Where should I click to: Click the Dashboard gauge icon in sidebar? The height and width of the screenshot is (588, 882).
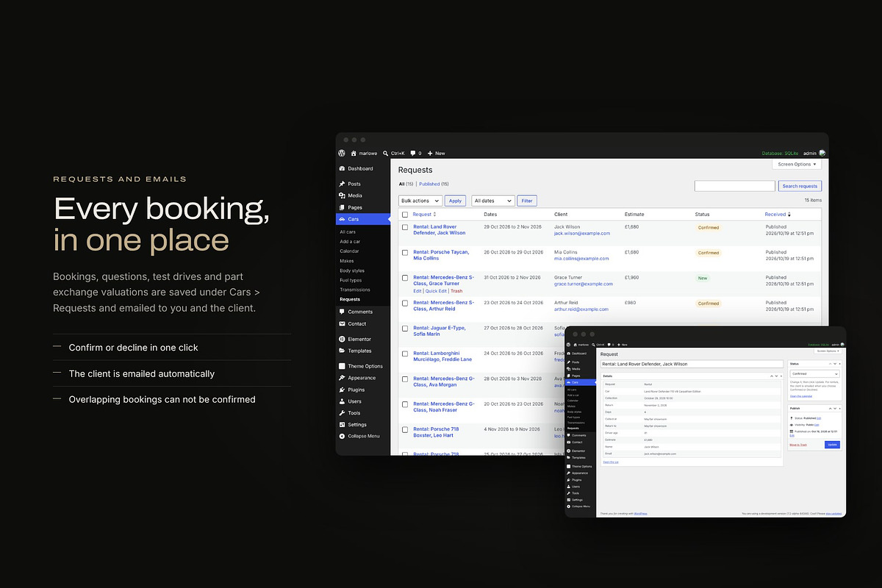pyautogui.click(x=343, y=168)
